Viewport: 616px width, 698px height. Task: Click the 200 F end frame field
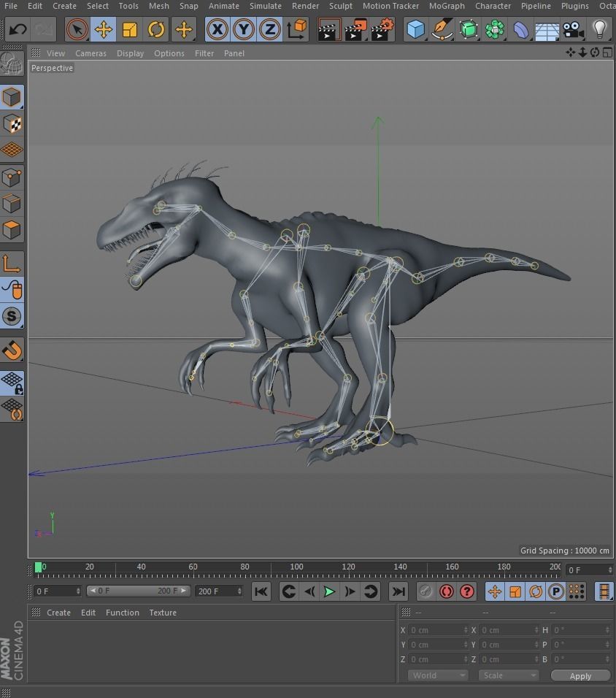coord(218,591)
